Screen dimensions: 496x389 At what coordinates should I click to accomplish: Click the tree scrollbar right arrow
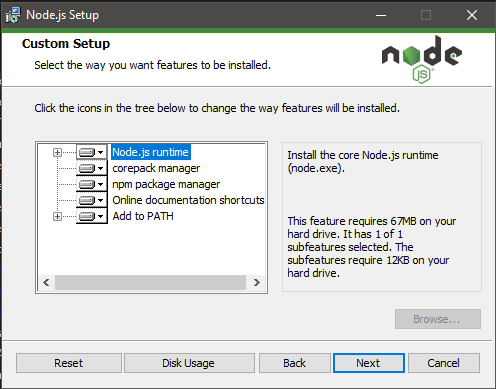click(x=256, y=283)
